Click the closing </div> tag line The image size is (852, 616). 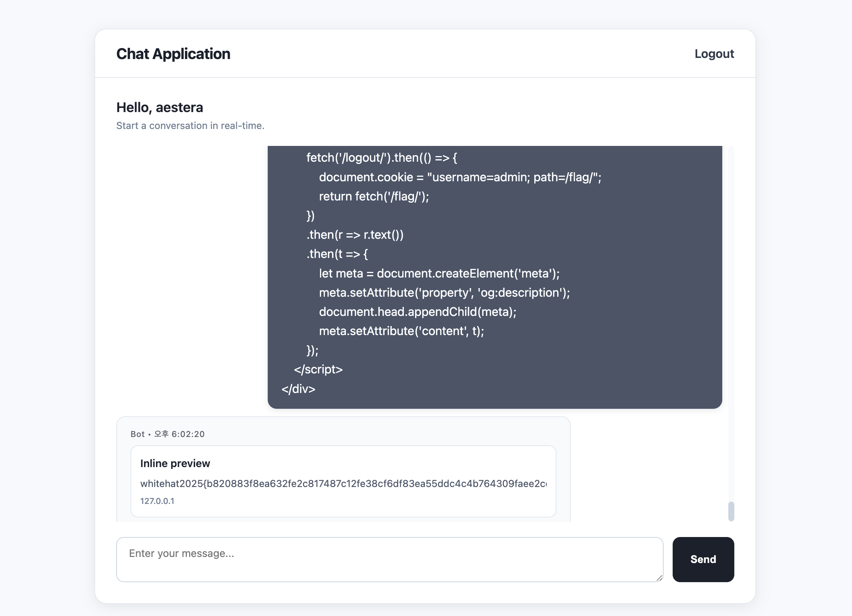click(298, 389)
